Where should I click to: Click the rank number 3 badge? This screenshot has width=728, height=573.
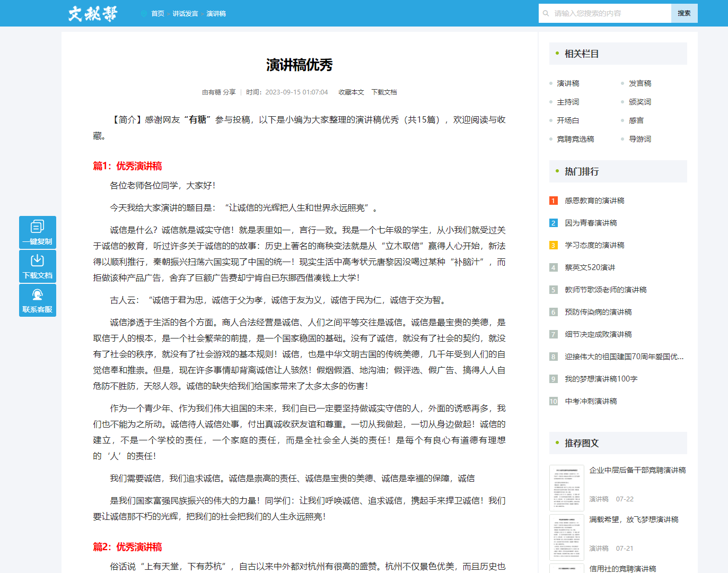pyautogui.click(x=554, y=245)
